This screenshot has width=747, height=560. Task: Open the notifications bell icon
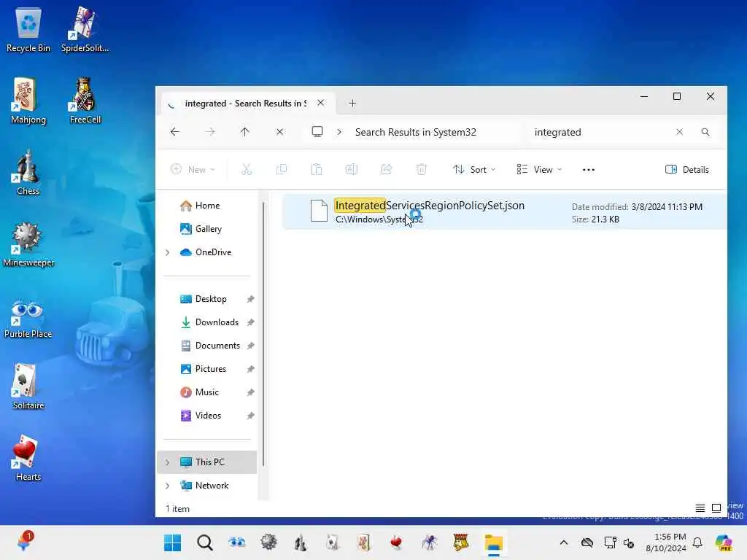point(697,542)
